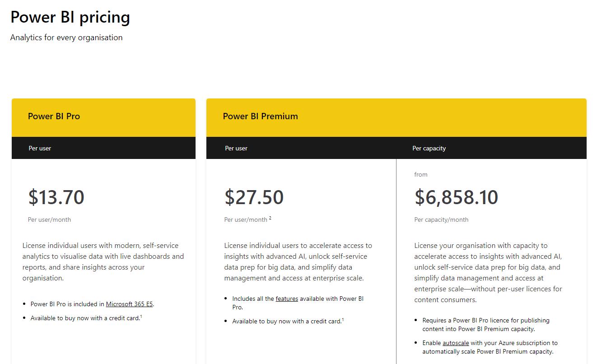This screenshot has height=364, width=597.
Task: Click Per user label under Power BI Premium
Action: coord(236,148)
